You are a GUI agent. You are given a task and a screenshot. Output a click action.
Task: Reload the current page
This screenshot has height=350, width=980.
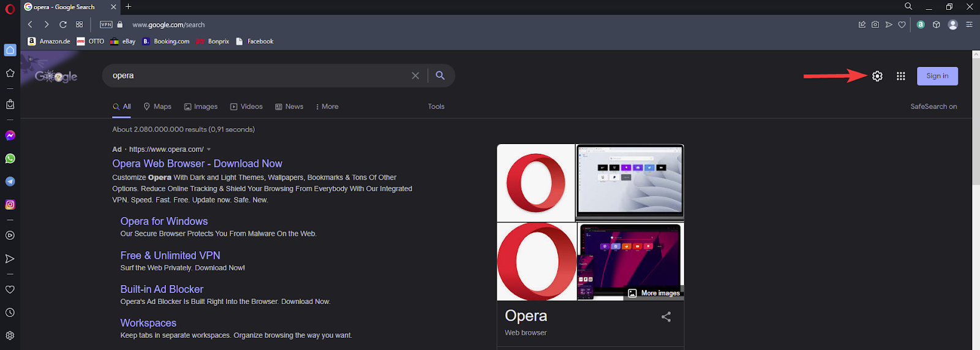(63, 25)
